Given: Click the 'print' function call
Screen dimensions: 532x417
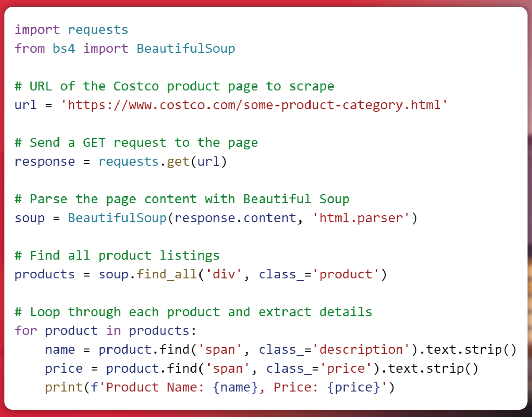Looking at the screenshot, I should (x=64, y=387).
